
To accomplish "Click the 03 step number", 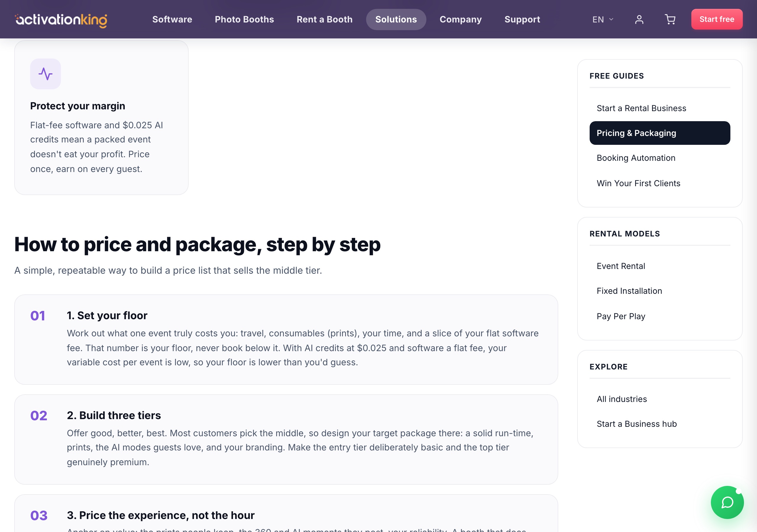I will pos(38,515).
